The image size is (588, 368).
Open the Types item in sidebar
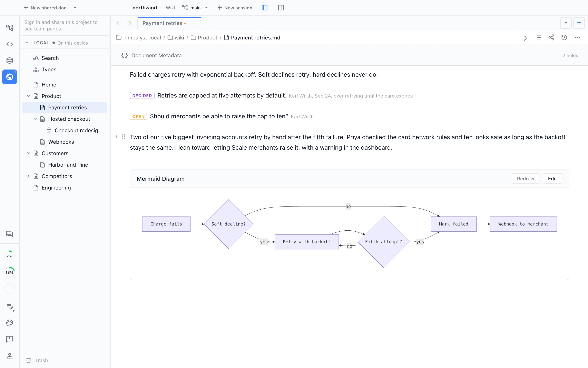(64, 69)
